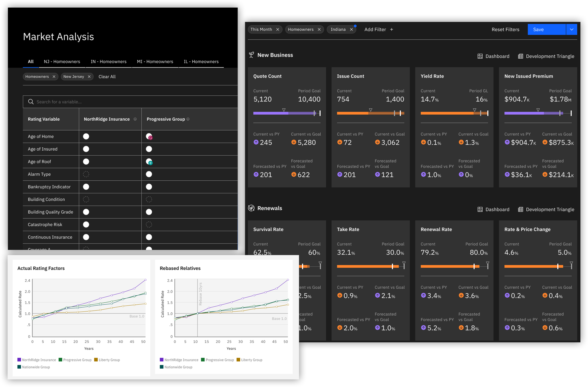Click the plus icon beside Add Filter
Viewport: 588px width, 387px height.
pyautogui.click(x=391, y=29)
